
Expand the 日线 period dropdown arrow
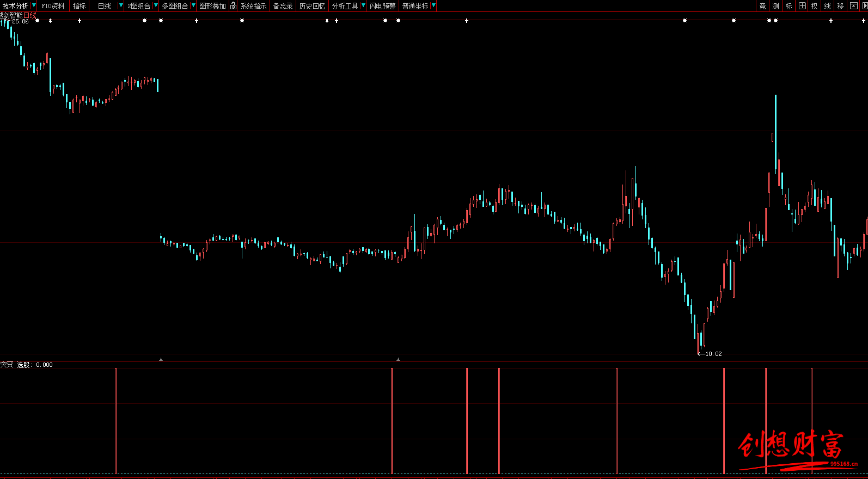pos(121,5)
